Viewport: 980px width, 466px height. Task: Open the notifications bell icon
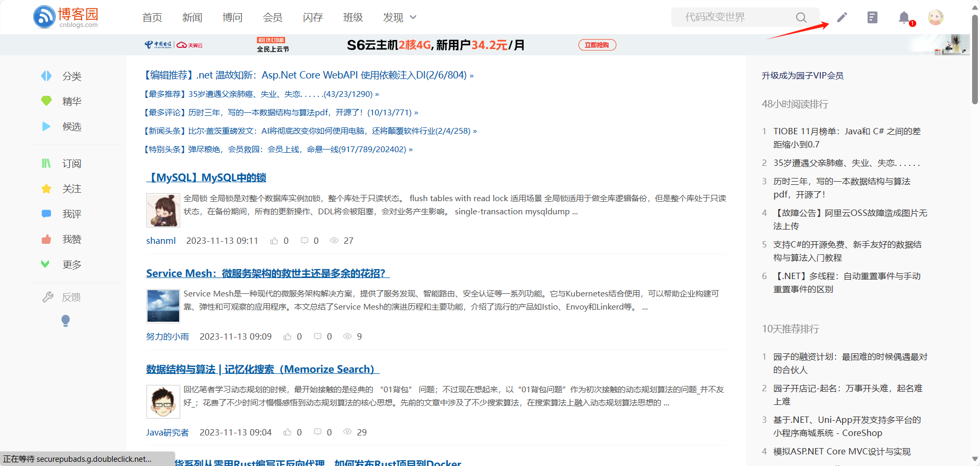click(x=904, y=17)
